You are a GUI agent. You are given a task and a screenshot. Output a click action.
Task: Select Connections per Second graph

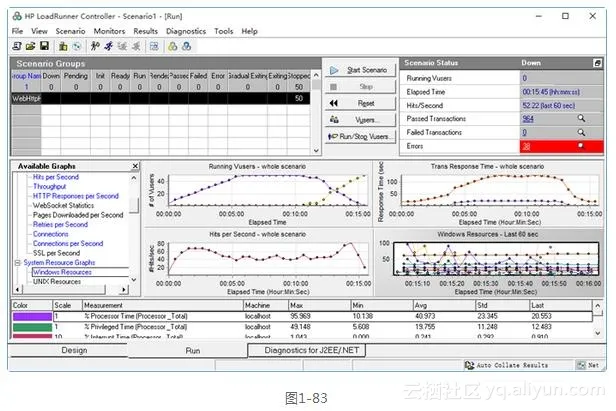click(x=68, y=244)
